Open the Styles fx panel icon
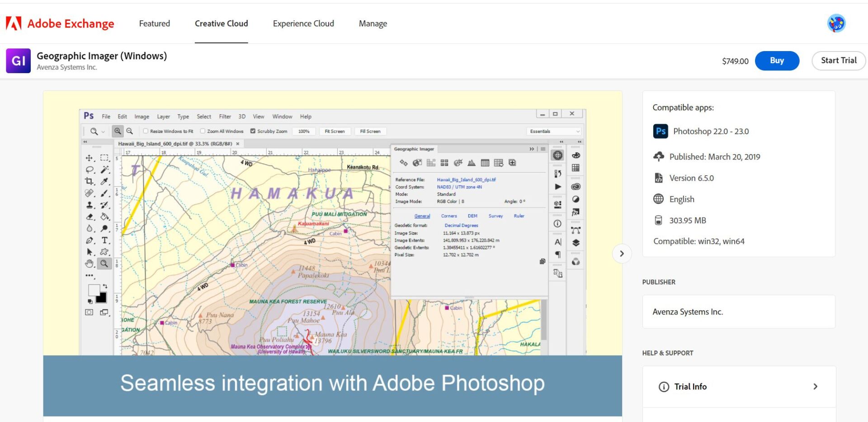 click(576, 212)
